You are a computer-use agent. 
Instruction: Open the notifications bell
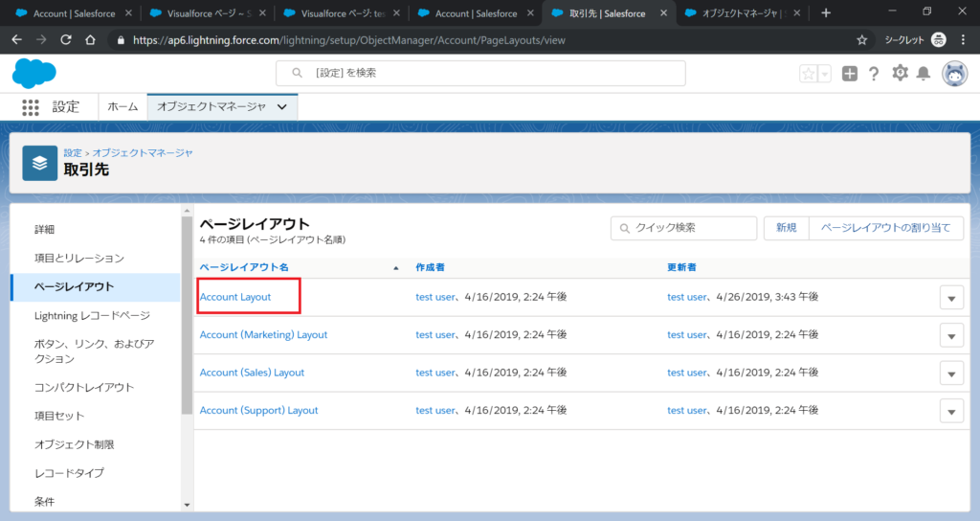click(924, 74)
